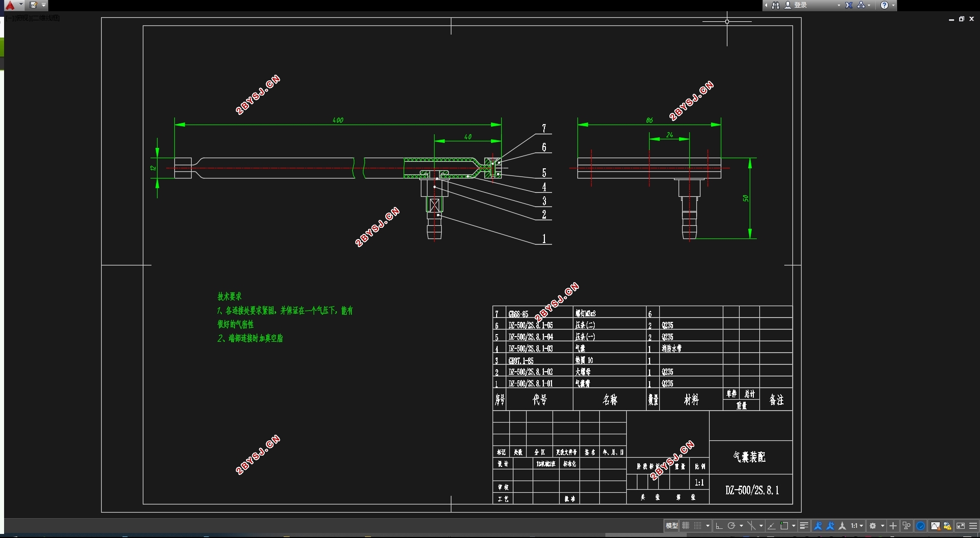Click the Save As quick access icon
The width and height of the screenshot is (980, 538).
[x=34, y=5]
